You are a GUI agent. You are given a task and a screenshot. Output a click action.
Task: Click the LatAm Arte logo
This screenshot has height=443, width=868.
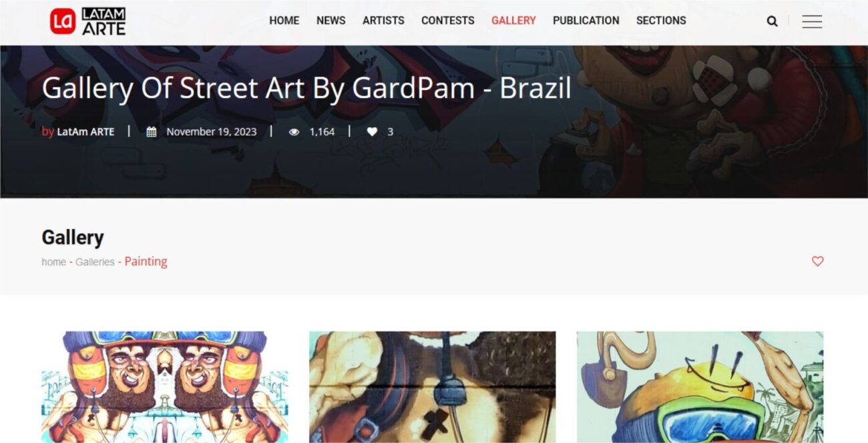pyautogui.click(x=87, y=21)
